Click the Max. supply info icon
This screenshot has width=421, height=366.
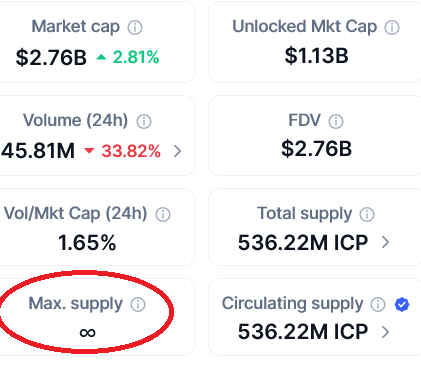point(138,305)
